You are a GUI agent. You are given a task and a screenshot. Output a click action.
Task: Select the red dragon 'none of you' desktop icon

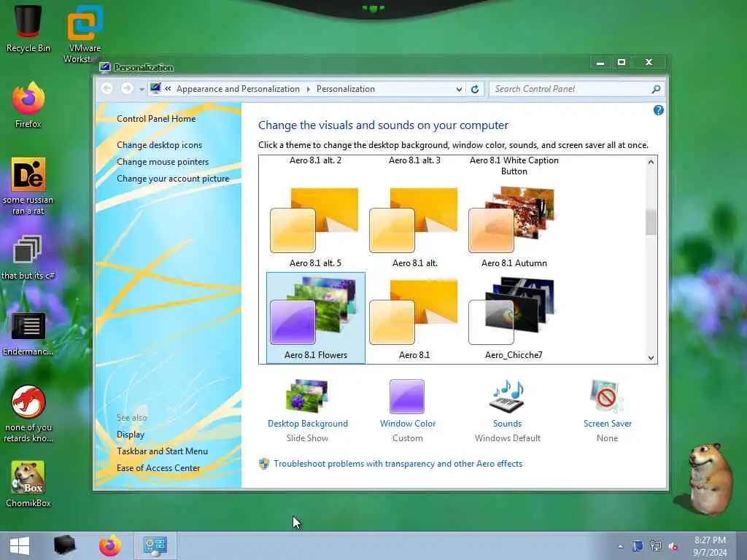coord(28,413)
